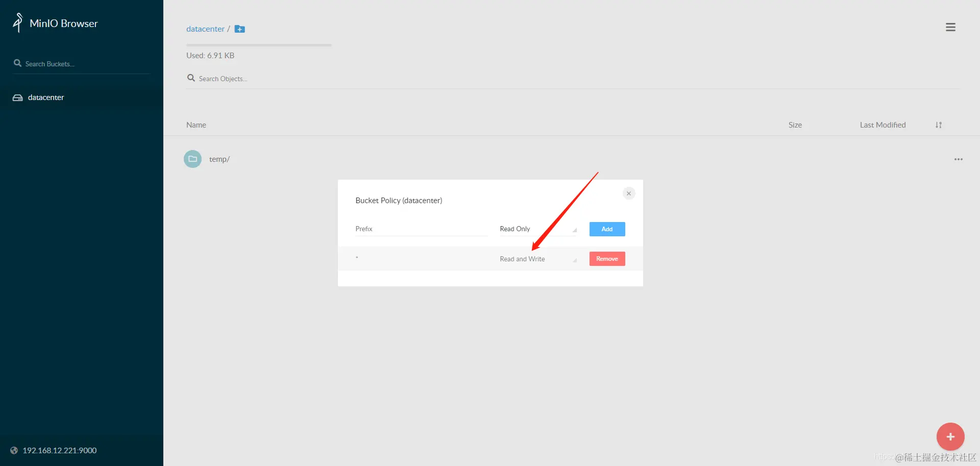Open the hamburger menu
This screenshot has height=466, width=980.
950,27
